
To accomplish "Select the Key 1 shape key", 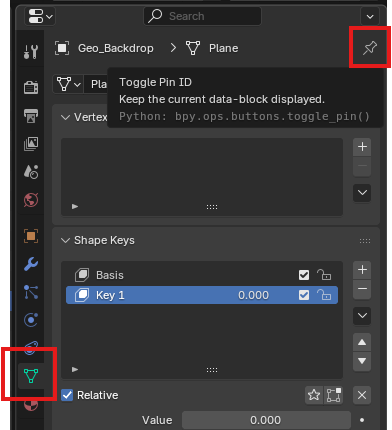I will tap(202, 295).
